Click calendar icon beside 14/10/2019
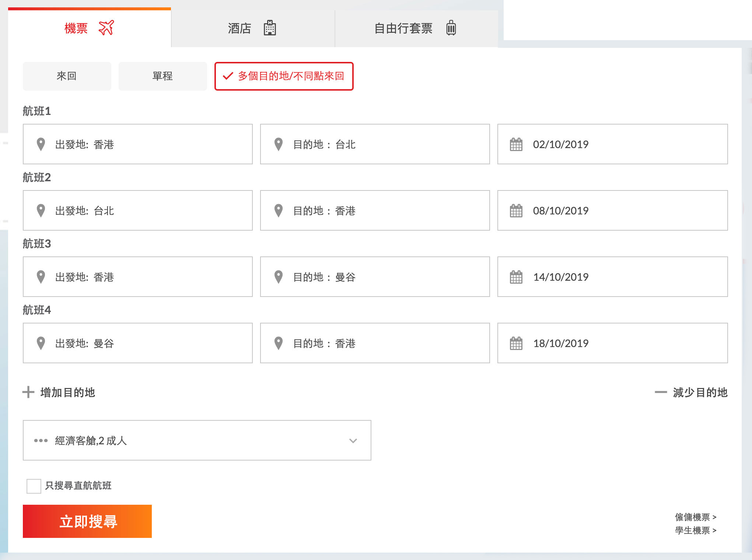This screenshot has width=752, height=560. click(516, 277)
